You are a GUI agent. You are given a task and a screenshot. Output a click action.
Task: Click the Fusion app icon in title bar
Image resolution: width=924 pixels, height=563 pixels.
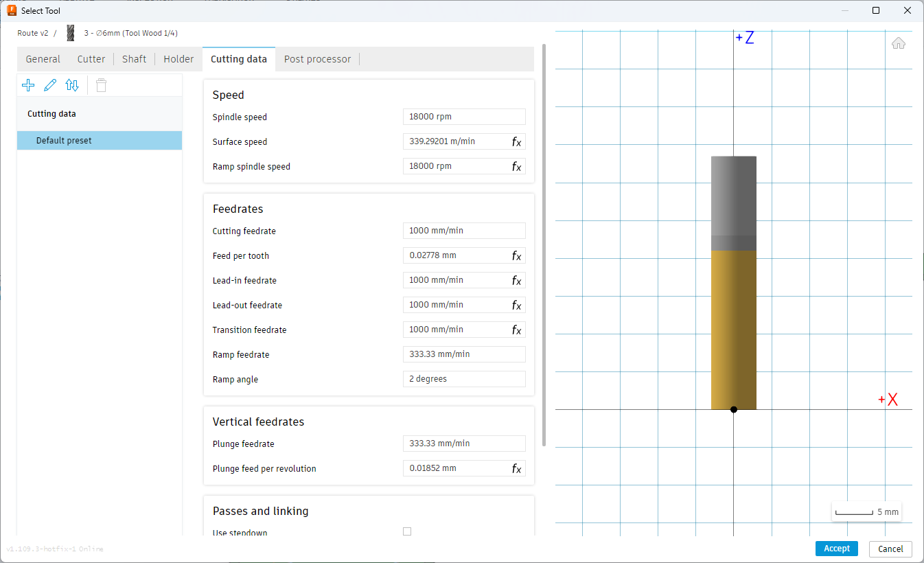click(x=12, y=10)
